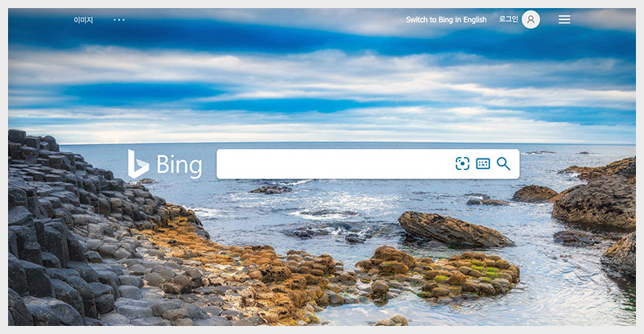Toggle the virtual keyboard input tool
The width and height of the screenshot is (644, 334).
point(483,164)
